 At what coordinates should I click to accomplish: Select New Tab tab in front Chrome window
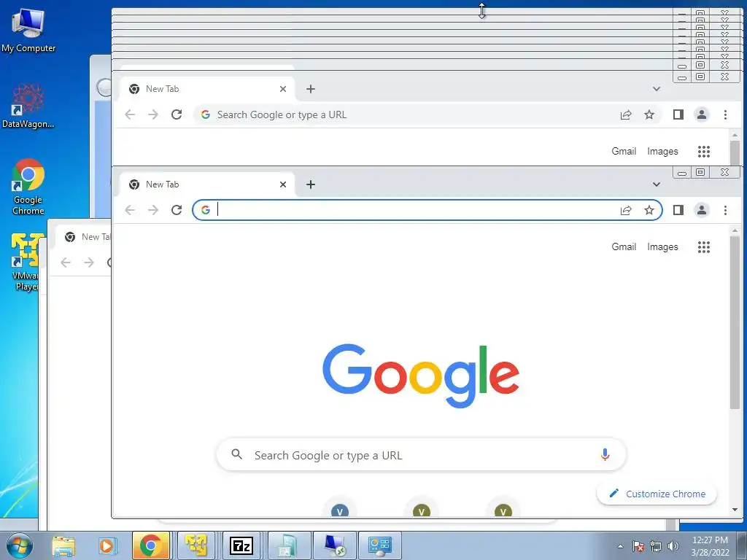point(206,184)
